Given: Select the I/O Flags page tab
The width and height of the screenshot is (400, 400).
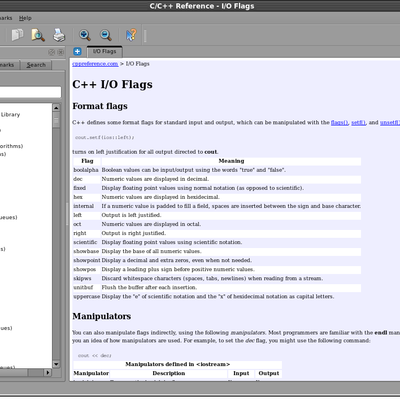Looking at the screenshot, I should [104, 51].
